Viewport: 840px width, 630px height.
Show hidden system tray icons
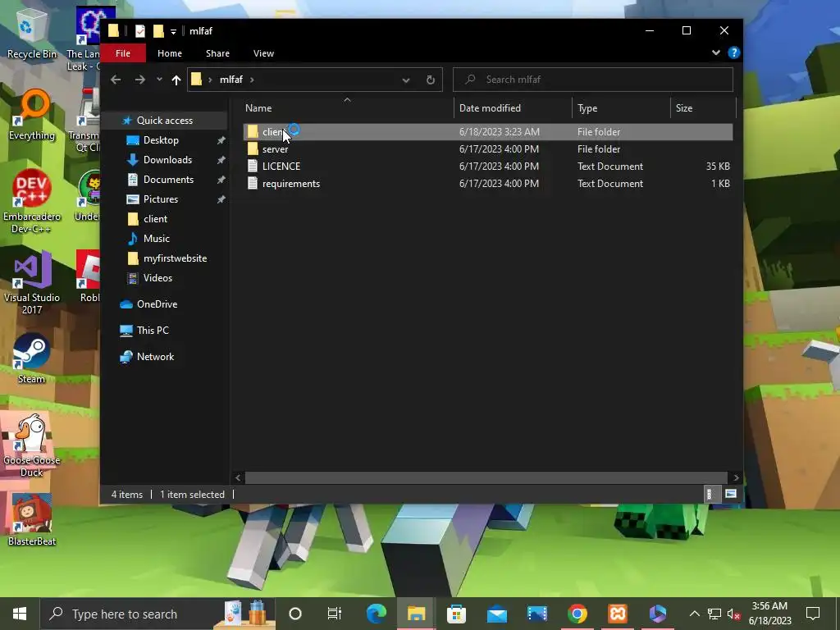[694, 614]
